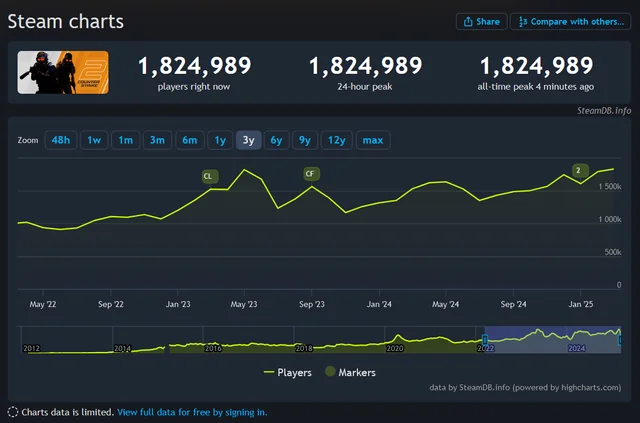640x423 pixels.
Task: Switch zoom to 6y
Action: click(276, 140)
